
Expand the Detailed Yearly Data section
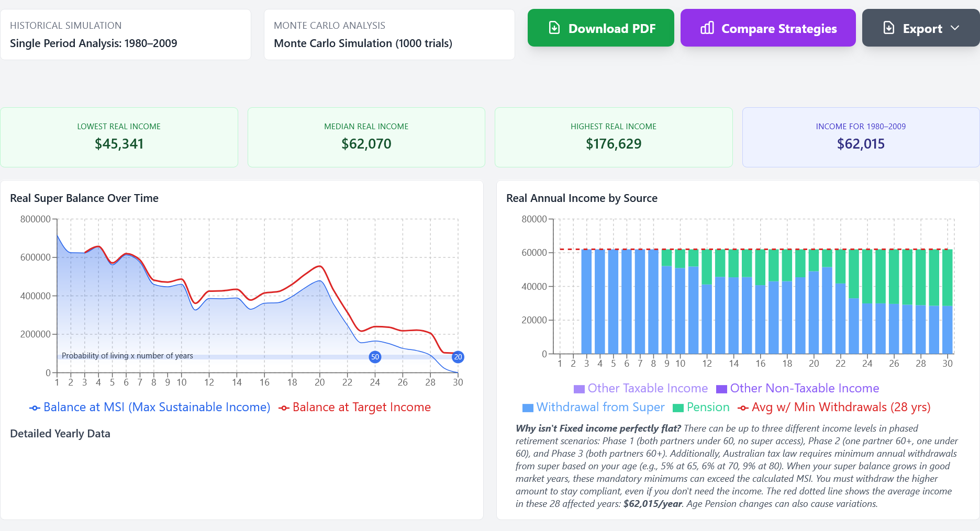pyautogui.click(x=60, y=434)
